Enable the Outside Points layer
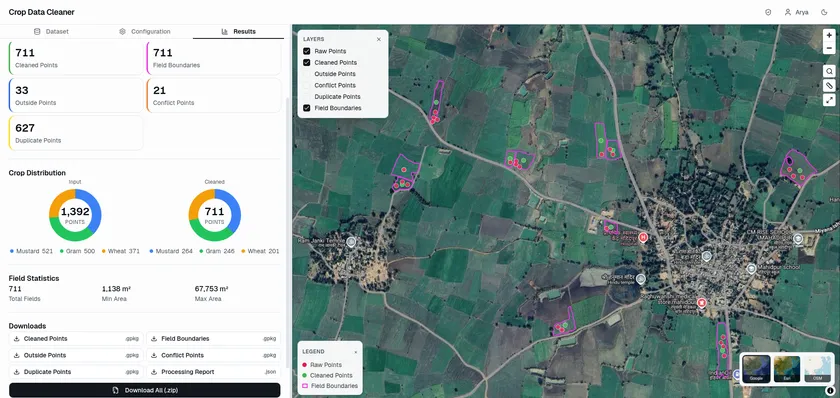The height and width of the screenshot is (398, 840). click(306, 74)
